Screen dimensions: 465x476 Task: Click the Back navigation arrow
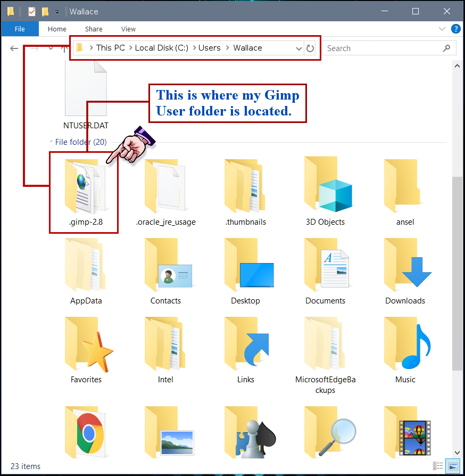pyautogui.click(x=14, y=48)
